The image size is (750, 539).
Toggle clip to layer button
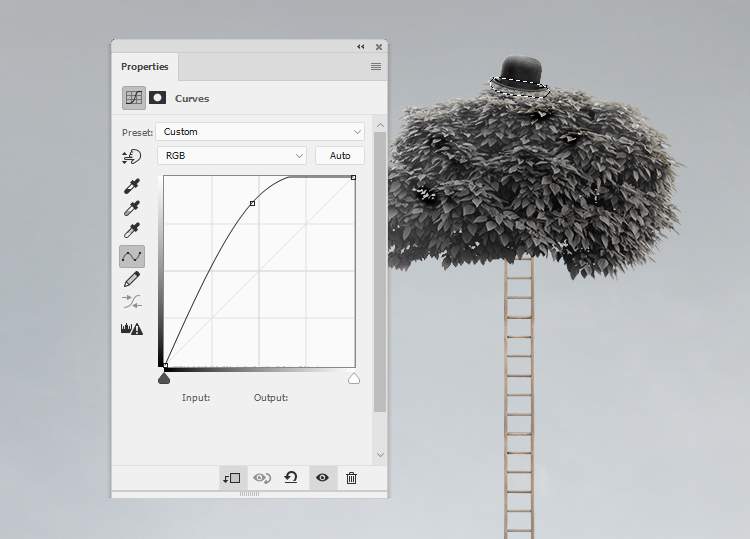232,478
